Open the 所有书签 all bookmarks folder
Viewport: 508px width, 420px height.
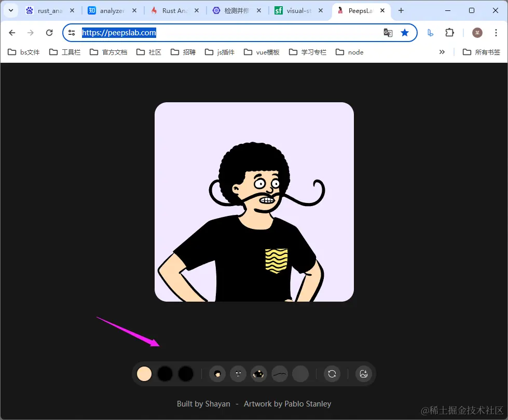point(482,52)
